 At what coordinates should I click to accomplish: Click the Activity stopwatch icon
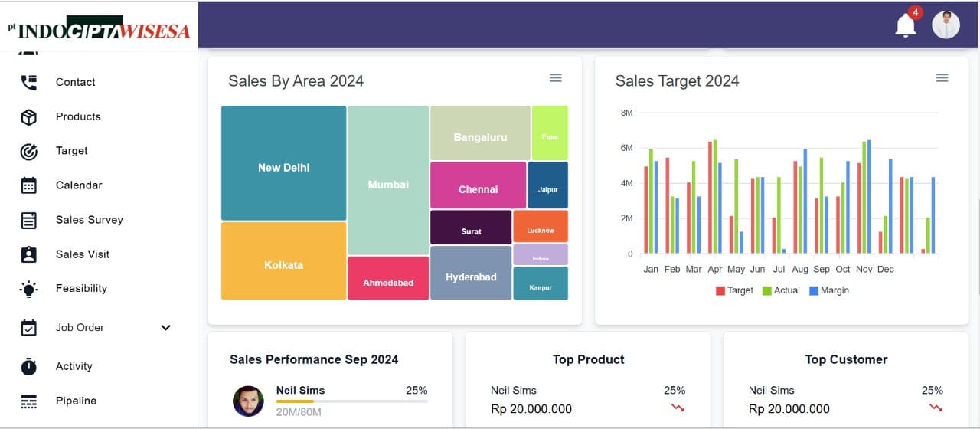tap(29, 366)
